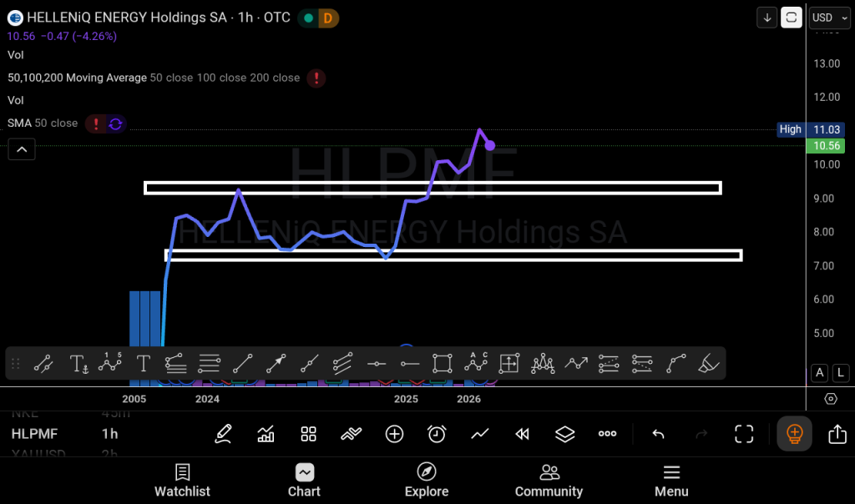Screen dimensions: 855x504
Task: Toggle auto scale with the A button
Action: pyautogui.click(x=819, y=373)
